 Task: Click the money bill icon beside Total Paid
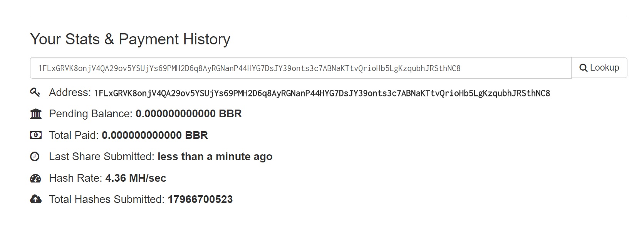click(35, 135)
